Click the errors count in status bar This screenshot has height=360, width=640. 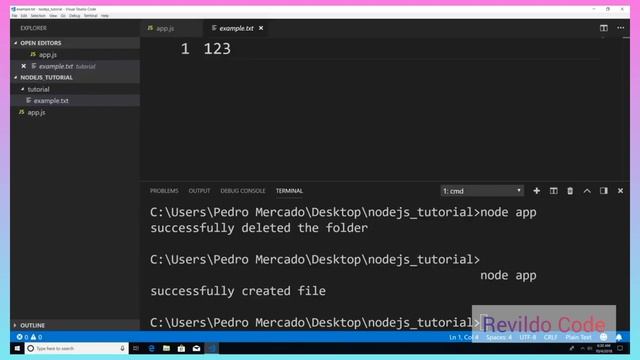[x=22, y=337]
